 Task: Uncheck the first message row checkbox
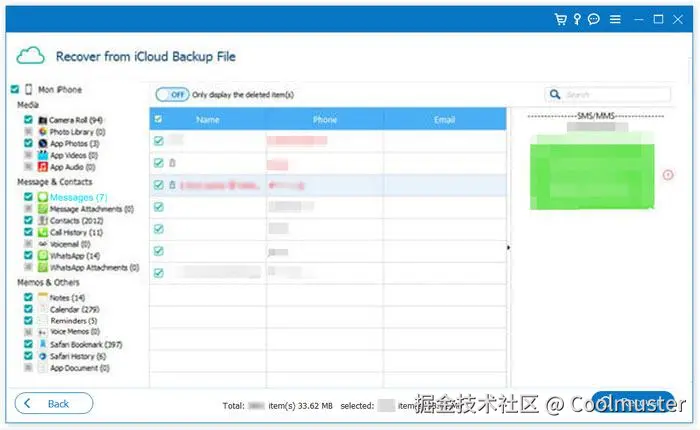click(158, 141)
